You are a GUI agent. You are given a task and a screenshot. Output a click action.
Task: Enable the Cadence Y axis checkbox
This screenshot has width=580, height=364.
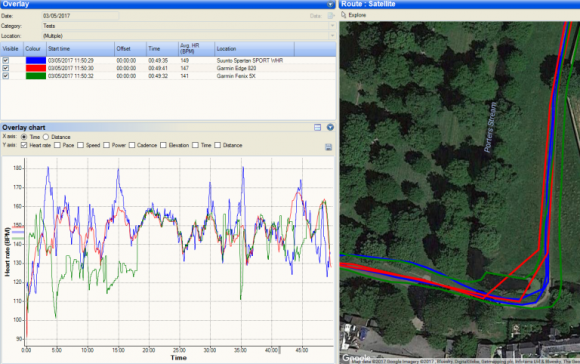click(x=132, y=145)
